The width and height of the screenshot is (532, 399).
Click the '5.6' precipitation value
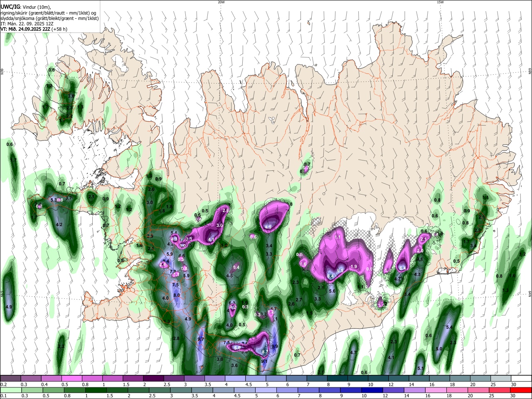332,291
